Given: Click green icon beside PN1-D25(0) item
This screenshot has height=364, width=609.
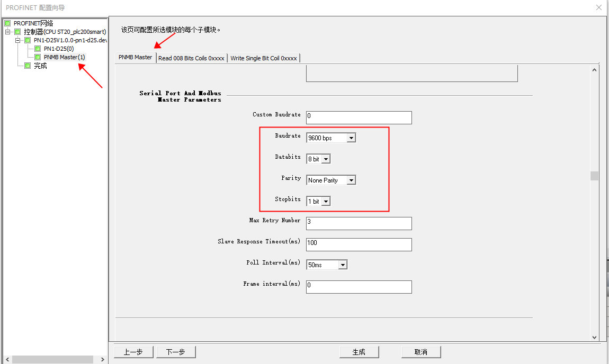Looking at the screenshot, I should [38, 49].
